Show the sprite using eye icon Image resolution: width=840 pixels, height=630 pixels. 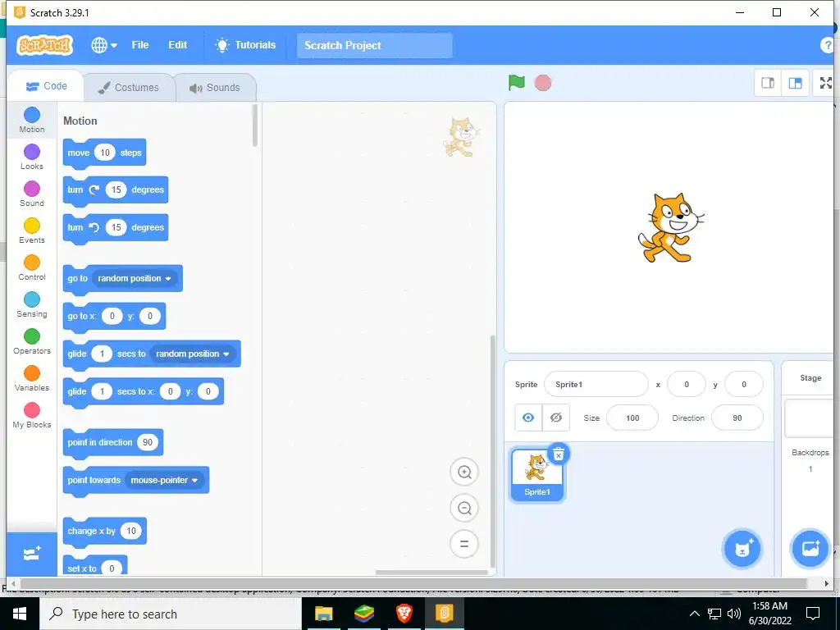[528, 418]
